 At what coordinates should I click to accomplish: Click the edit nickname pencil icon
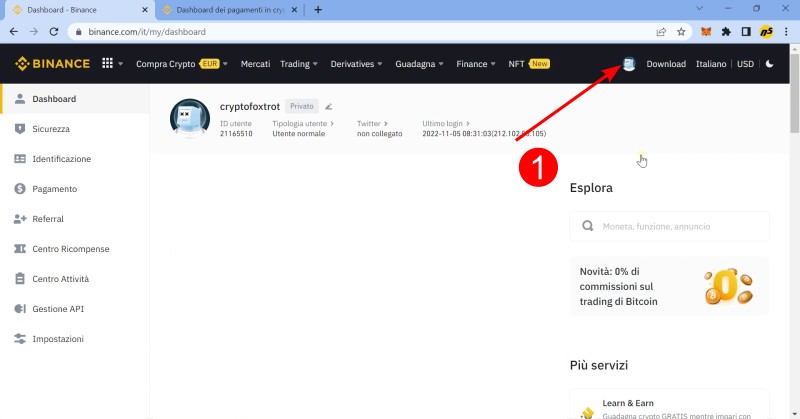pyautogui.click(x=329, y=107)
